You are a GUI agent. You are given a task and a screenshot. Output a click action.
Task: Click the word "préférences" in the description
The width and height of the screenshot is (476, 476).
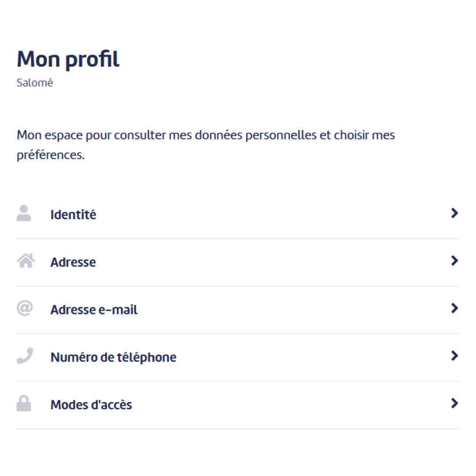50,156
